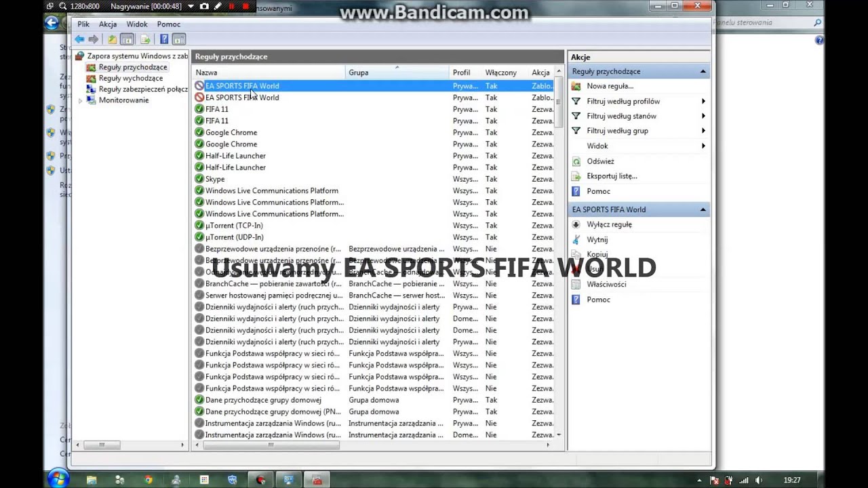
Task: Click the blue Help question mark toolbar icon
Action: click(163, 39)
